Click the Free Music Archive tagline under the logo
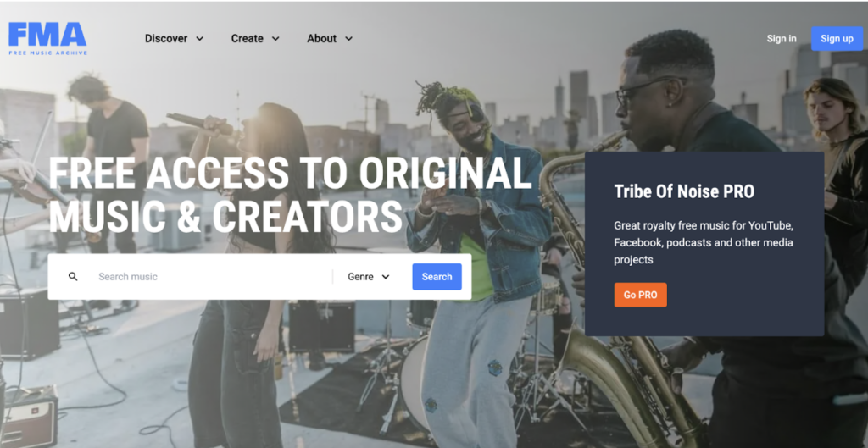 tap(47, 53)
